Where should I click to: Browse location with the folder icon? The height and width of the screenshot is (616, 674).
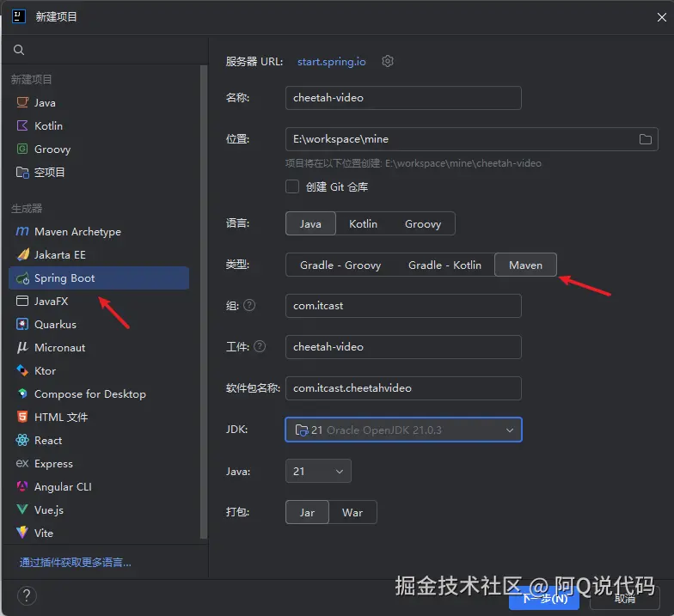tap(645, 139)
